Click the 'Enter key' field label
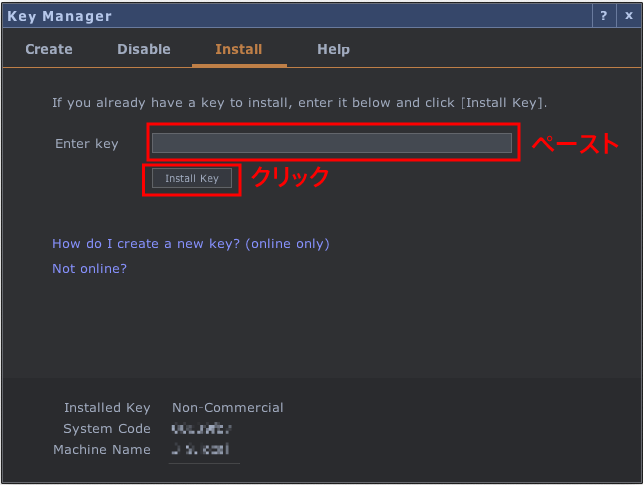This screenshot has width=643, height=485. 87,144
